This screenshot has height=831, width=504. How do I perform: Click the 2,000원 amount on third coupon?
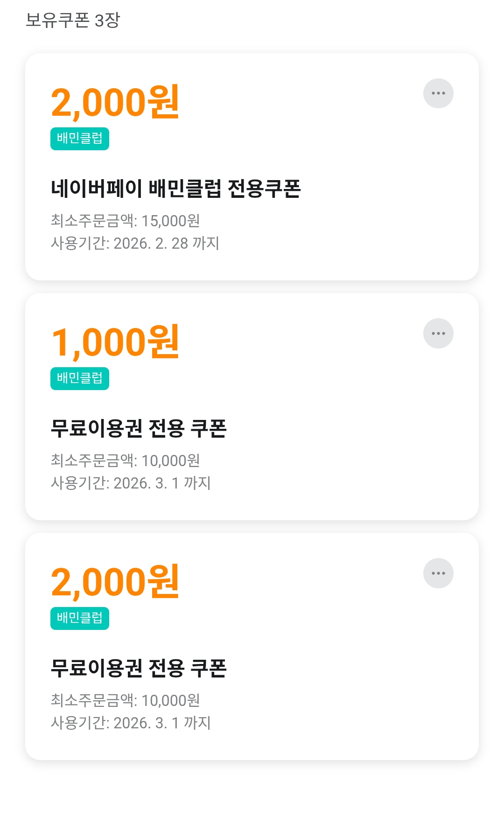coord(115,582)
